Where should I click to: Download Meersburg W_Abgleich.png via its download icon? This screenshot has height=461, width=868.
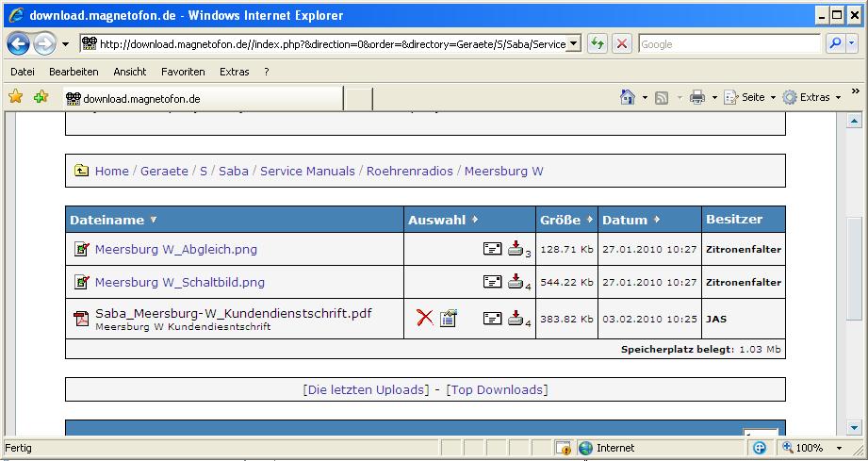tap(516, 250)
